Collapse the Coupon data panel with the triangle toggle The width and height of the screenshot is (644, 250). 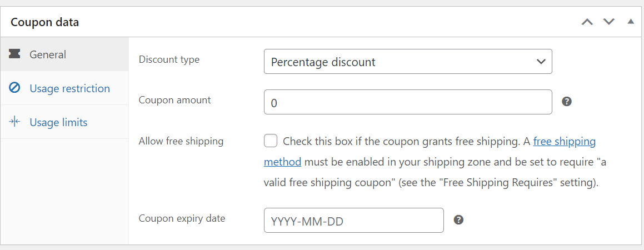coord(631,22)
